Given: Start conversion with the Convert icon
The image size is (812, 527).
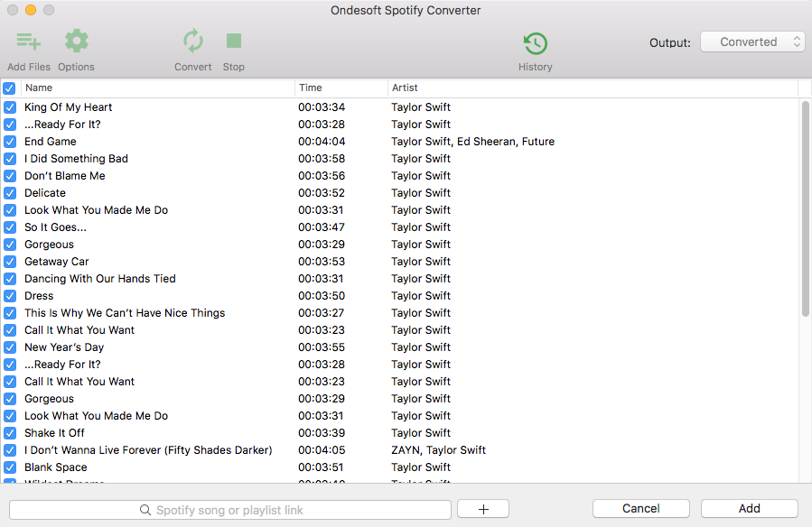Looking at the screenshot, I should [x=193, y=41].
